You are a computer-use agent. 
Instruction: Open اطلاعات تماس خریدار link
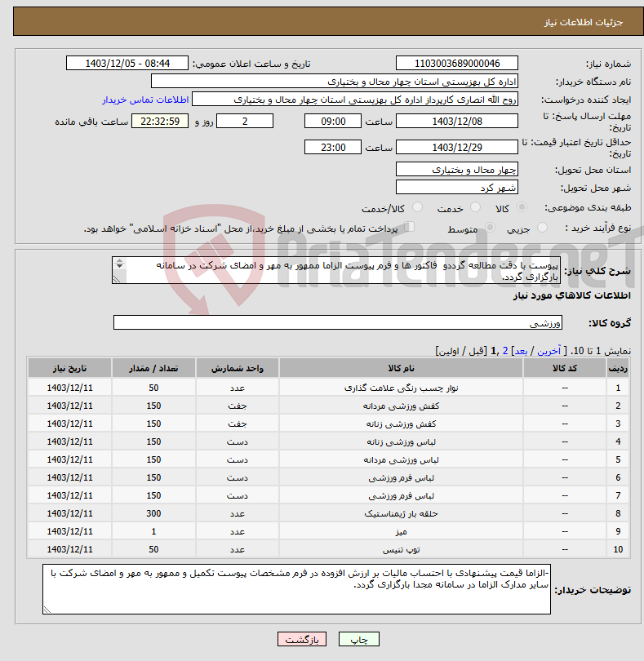[145, 100]
